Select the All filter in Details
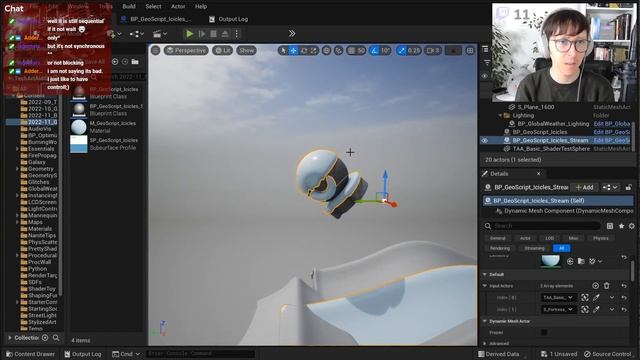640x360 pixels. coord(562,248)
